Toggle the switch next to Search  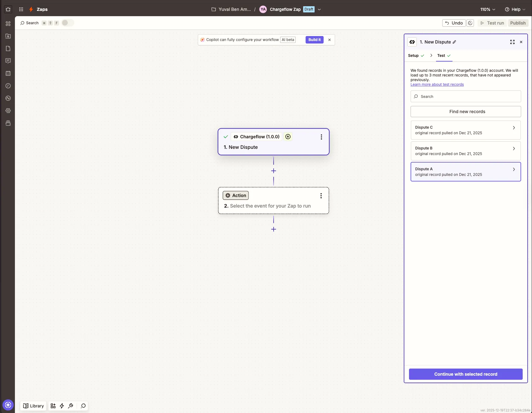point(68,23)
